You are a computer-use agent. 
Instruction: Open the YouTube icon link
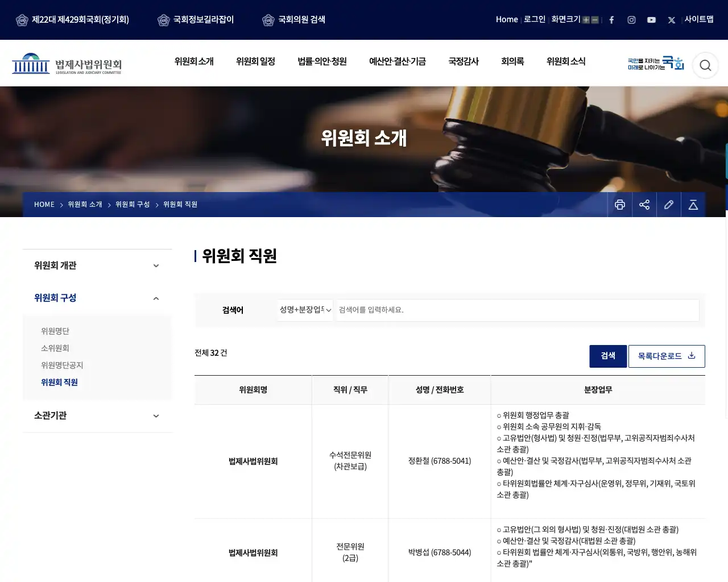651,20
